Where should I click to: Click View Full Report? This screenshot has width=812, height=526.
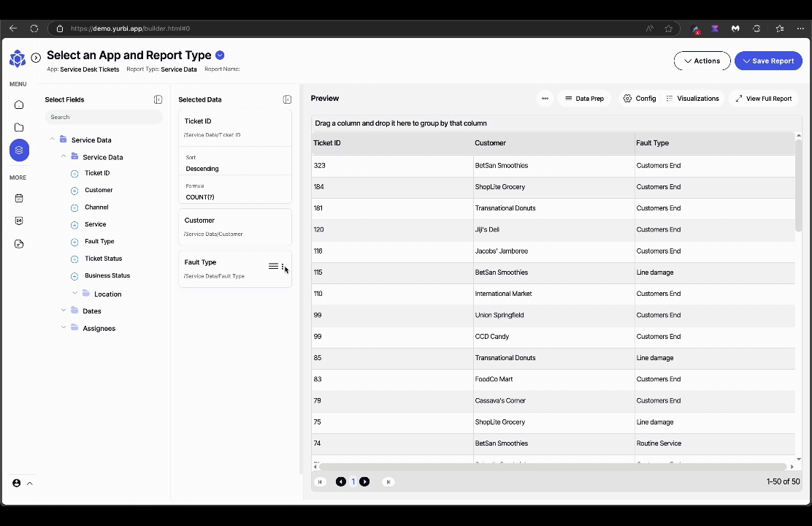click(763, 99)
